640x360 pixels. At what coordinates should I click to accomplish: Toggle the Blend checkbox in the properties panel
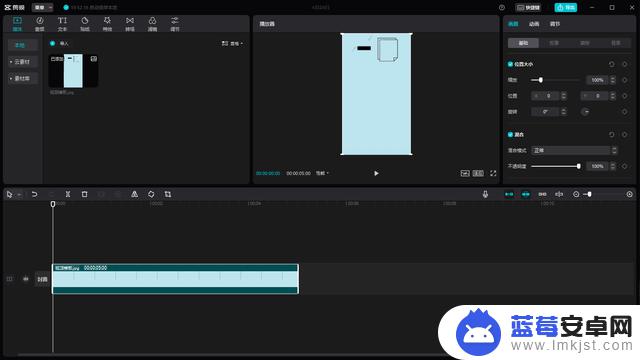510,134
